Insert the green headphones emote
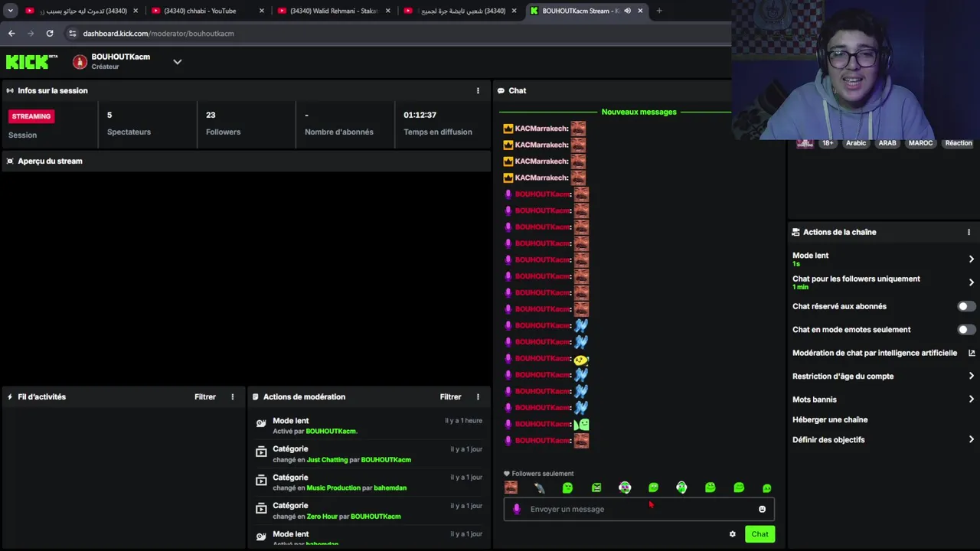980x551 pixels. (x=681, y=487)
